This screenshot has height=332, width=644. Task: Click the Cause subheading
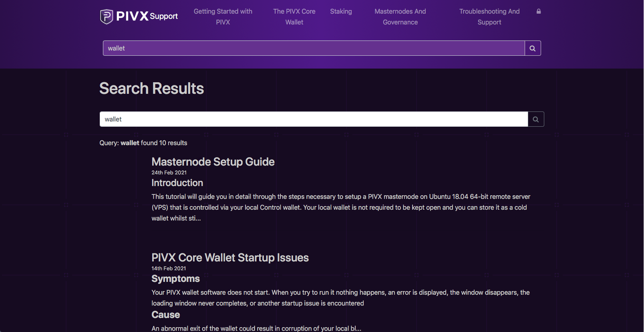pyautogui.click(x=166, y=315)
